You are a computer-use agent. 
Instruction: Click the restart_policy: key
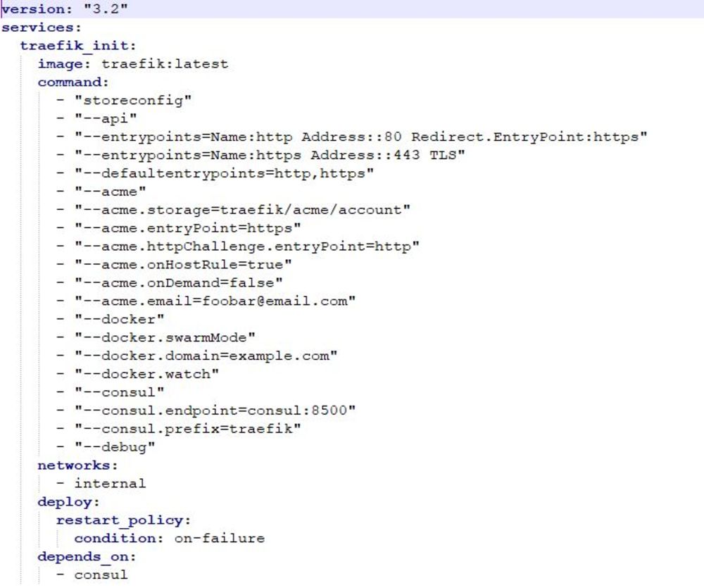click(x=123, y=520)
